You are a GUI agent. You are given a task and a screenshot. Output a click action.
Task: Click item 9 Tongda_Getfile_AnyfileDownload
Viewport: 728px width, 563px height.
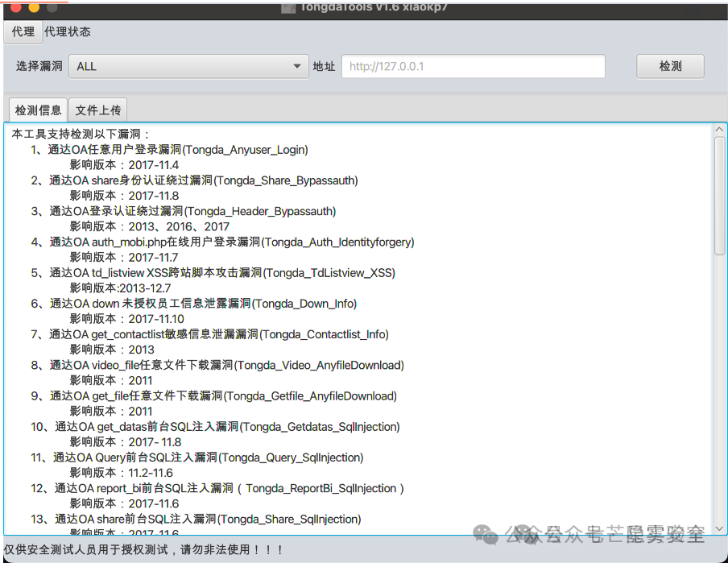214,395
